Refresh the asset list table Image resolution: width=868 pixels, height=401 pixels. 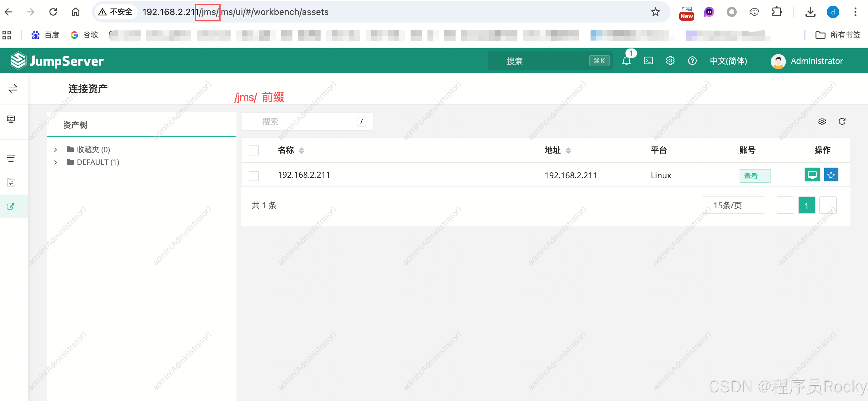tap(842, 121)
